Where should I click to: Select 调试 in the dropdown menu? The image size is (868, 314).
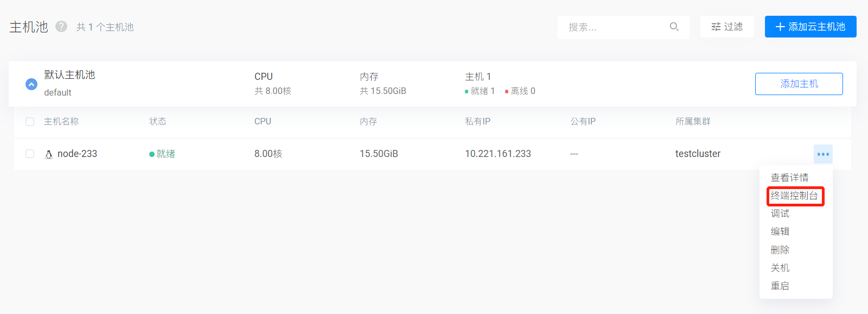[780, 213]
